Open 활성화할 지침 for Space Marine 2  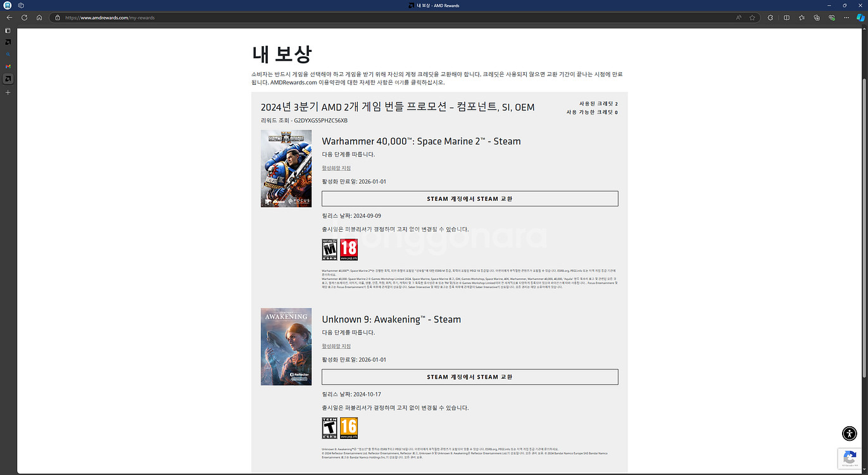(x=336, y=168)
